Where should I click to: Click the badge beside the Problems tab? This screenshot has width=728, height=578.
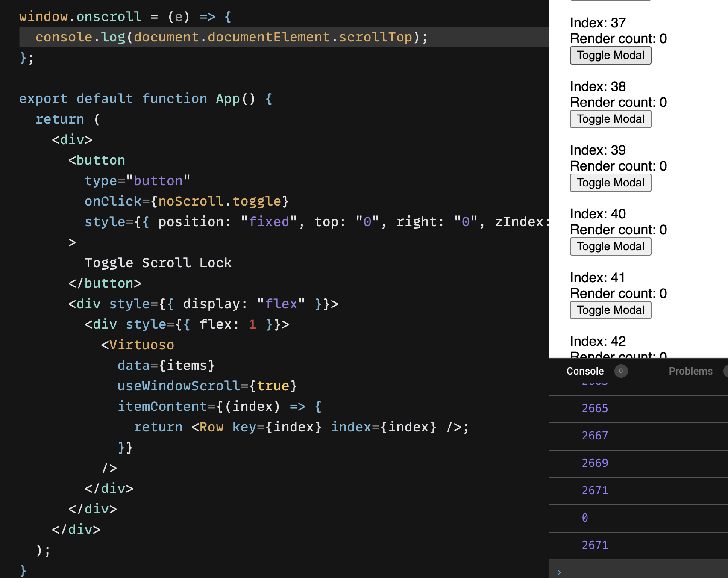[x=725, y=371]
